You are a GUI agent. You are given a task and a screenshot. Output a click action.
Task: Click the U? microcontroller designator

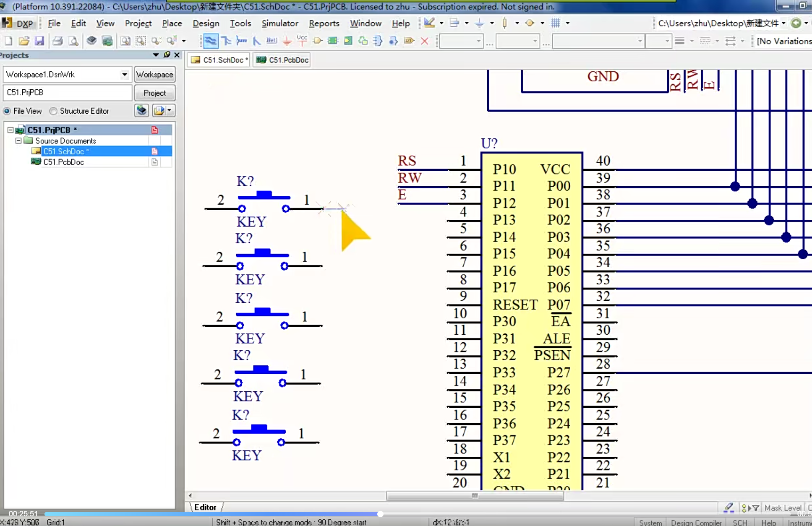(x=489, y=143)
